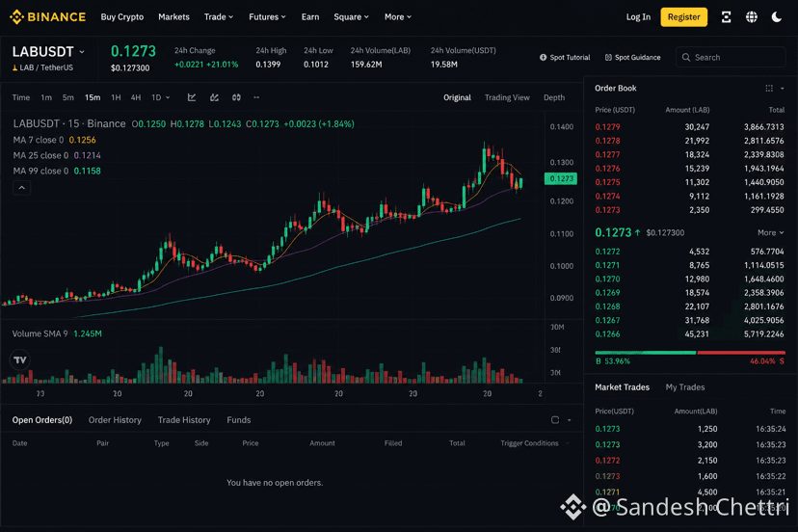798x532 pixels.
Task: Select the 4H interval
Action: (x=136, y=97)
